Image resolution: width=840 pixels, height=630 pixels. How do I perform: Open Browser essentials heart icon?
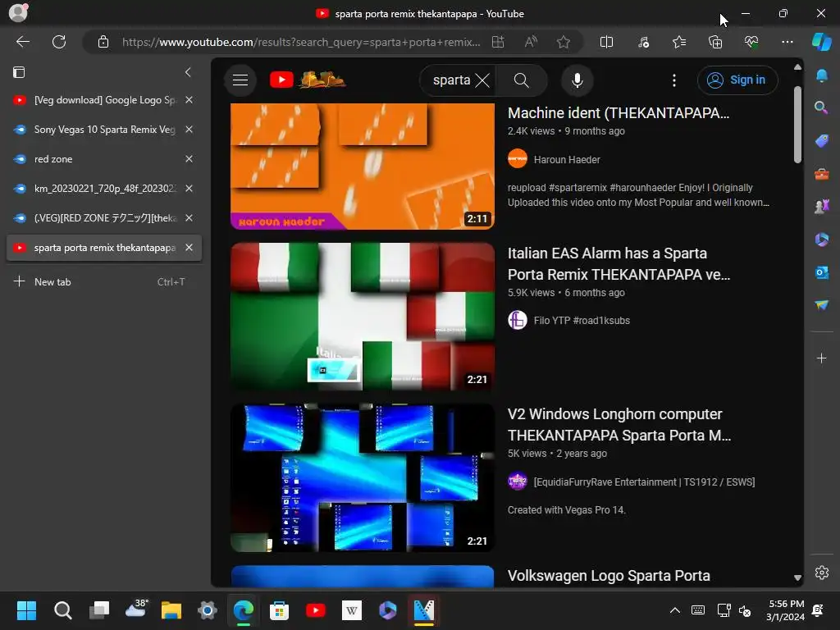coord(751,42)
